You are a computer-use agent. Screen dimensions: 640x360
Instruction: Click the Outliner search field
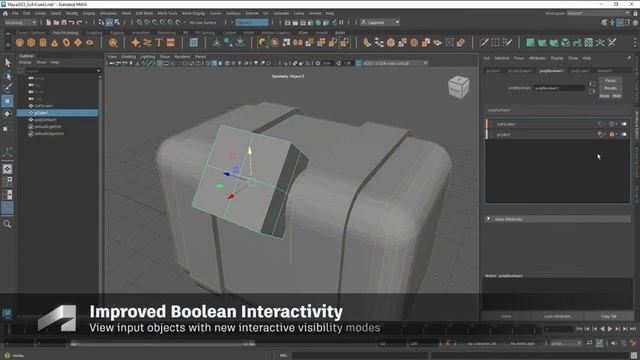coord(60,71)
